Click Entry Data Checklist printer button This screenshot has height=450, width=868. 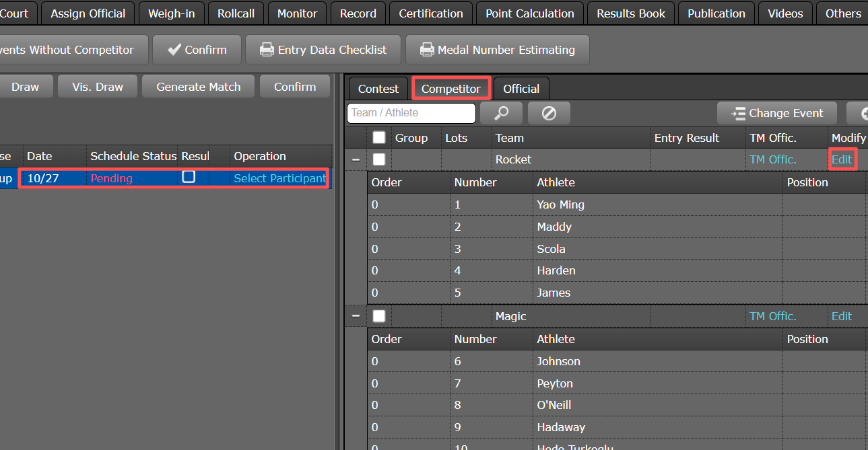coord(323,50)
